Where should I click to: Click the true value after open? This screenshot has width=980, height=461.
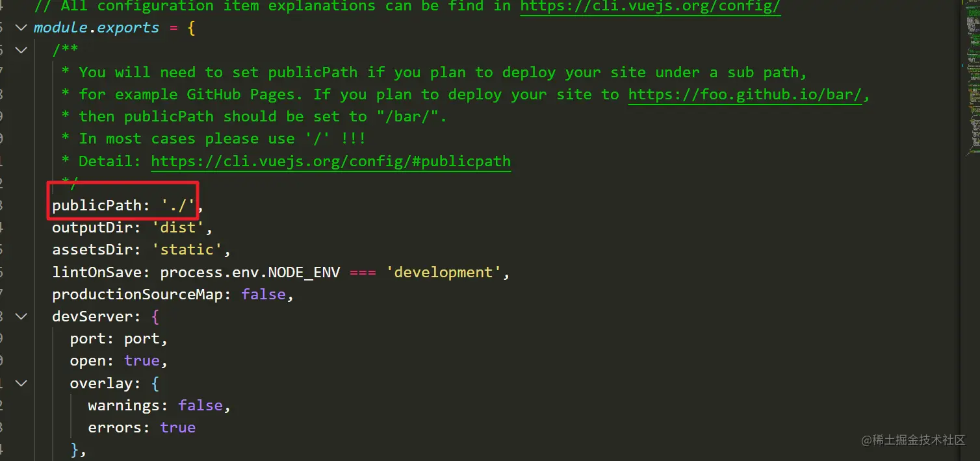point(142,361)
